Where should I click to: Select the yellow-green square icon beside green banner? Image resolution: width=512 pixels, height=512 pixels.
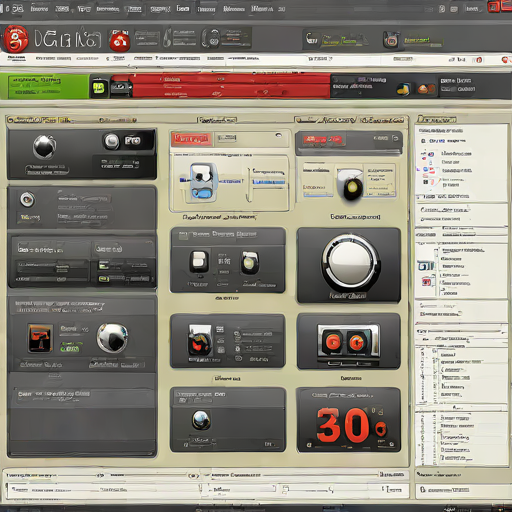click(99, 88)
